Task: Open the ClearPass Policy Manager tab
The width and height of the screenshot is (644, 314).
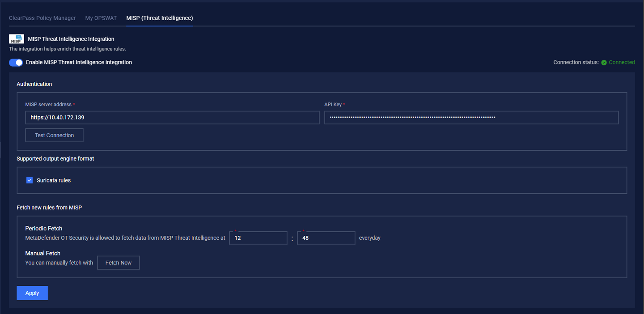Action: (42, 18)
